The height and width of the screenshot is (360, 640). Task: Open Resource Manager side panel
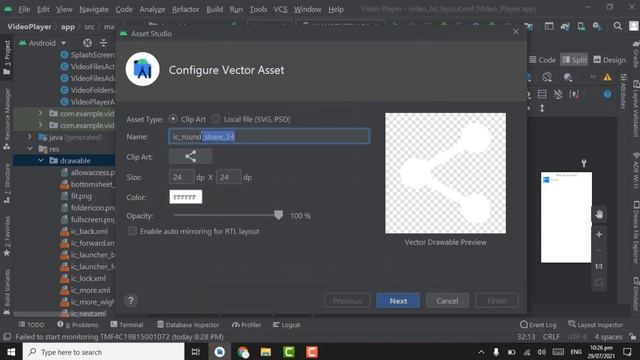click(x=7, y=118)
